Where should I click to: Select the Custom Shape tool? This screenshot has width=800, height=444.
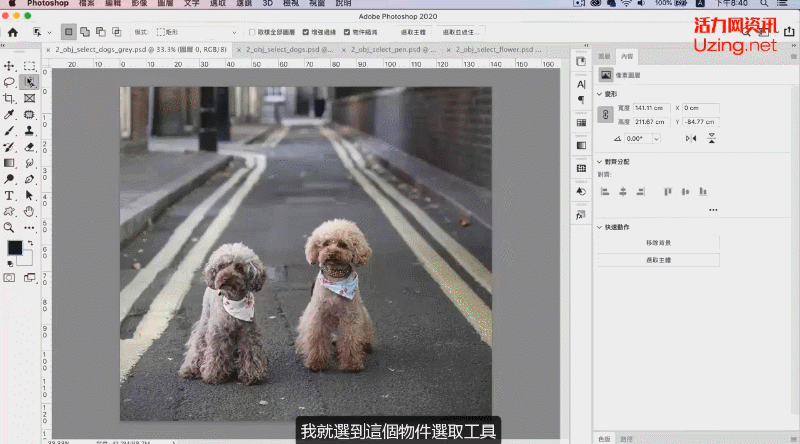pos(9,211)
